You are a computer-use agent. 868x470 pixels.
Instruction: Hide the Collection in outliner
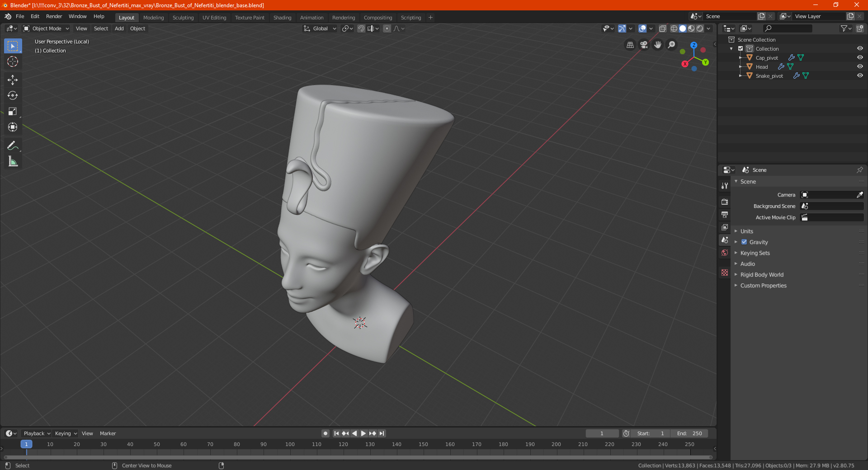pyautogui.click(x=860, y=48)
